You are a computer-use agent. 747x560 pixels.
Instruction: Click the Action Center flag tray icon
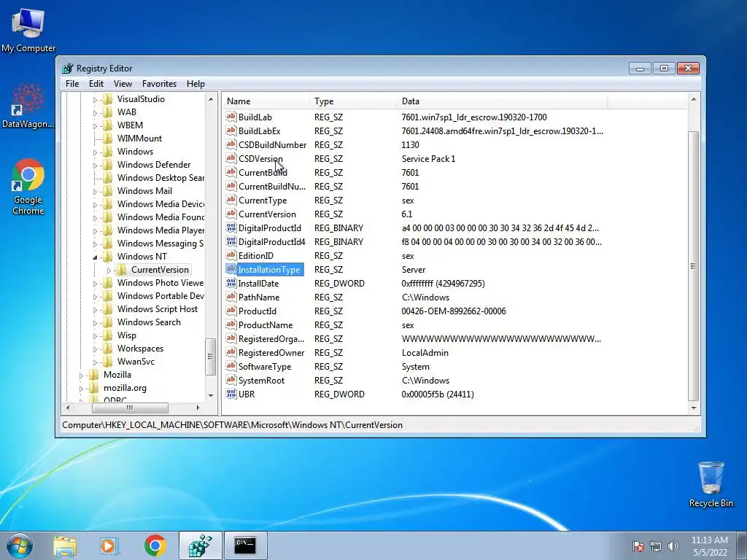pyautogui.click(x=638, y=546)
